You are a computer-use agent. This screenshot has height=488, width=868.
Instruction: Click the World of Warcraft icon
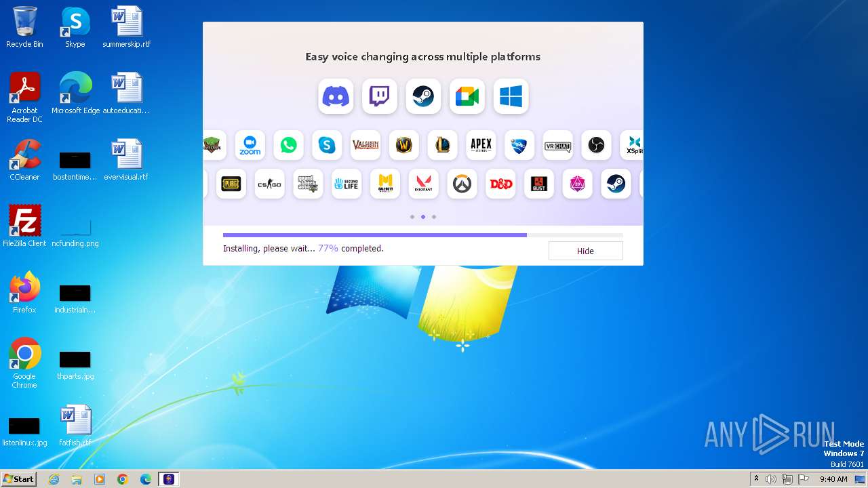[404, 145]
